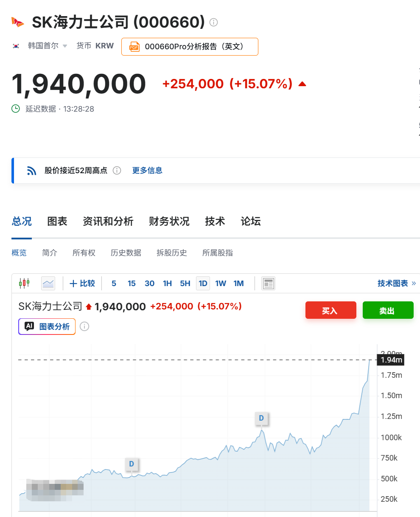Open the news overlay icon in chart toolbar
Viewport: 420px width, 517px height.
(x=269, y=283)
